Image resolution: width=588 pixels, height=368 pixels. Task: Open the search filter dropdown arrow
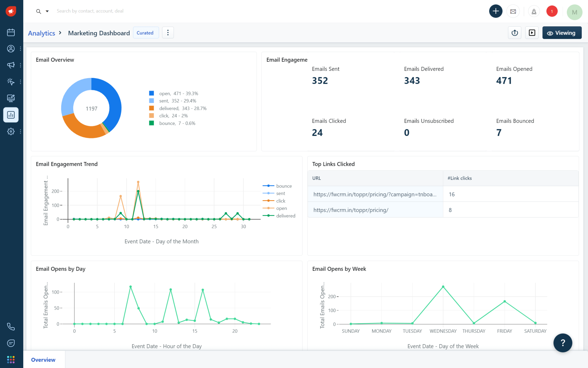coord(47,11)
